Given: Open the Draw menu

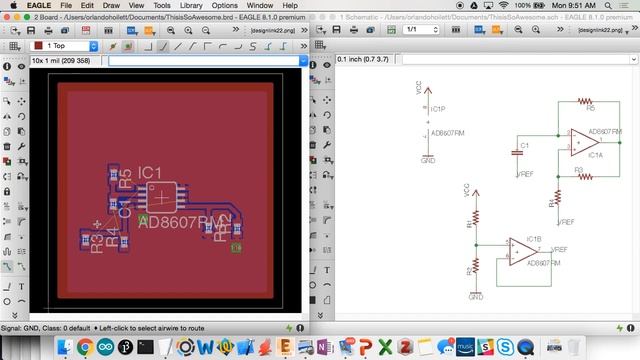Looking at the screenshot, I should (111, 5).
